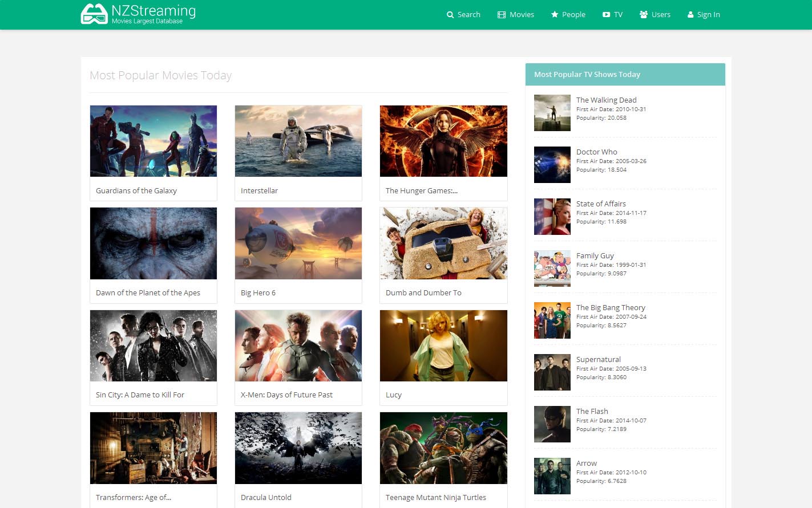
Task: Click the Doctor Who show title
Action: pos(596,152)
